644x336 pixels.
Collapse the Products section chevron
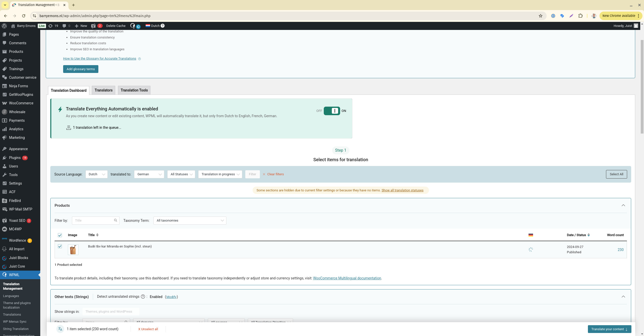[623, 205]
